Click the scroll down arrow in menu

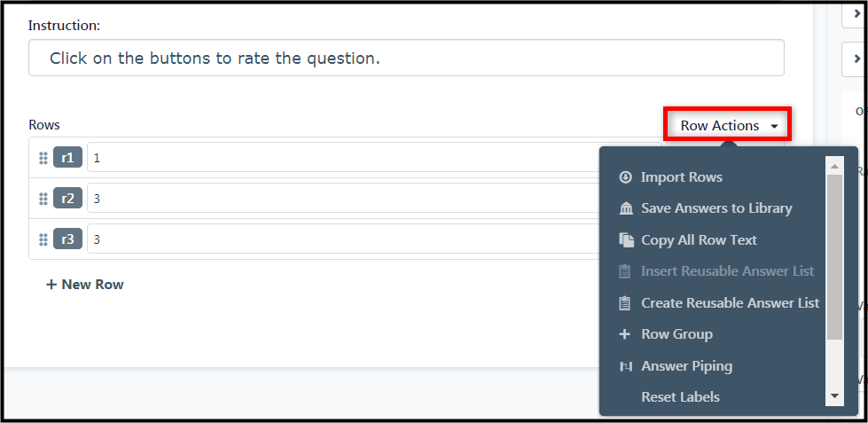tap(835, 396)
